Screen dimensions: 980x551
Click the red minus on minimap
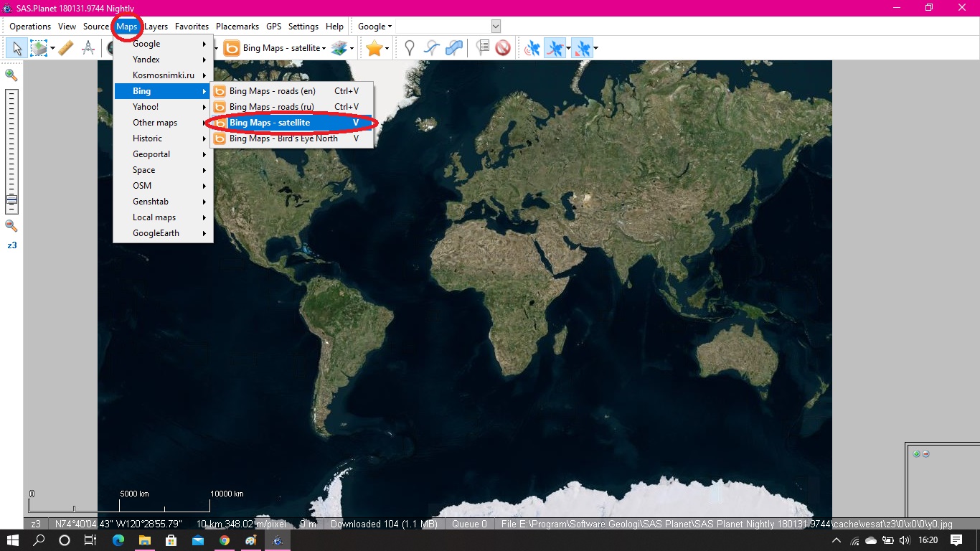click(x=925, y=453)
